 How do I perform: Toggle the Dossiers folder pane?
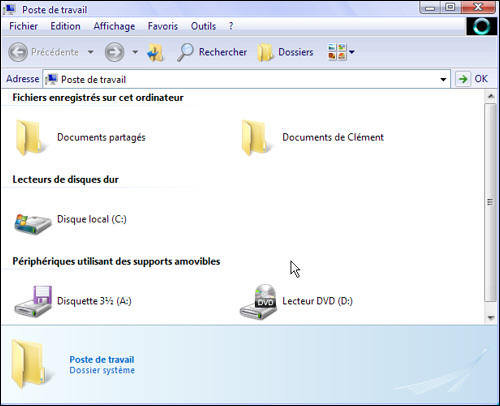(x=285, y=52)
